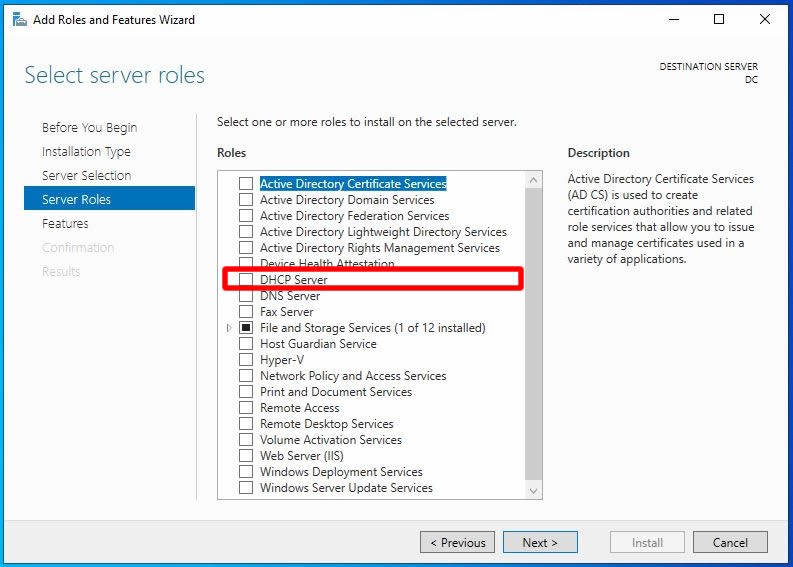Tick Remote Desktop Services checkbox
This screenshot has width=793, height=567.
coord(246,424)
